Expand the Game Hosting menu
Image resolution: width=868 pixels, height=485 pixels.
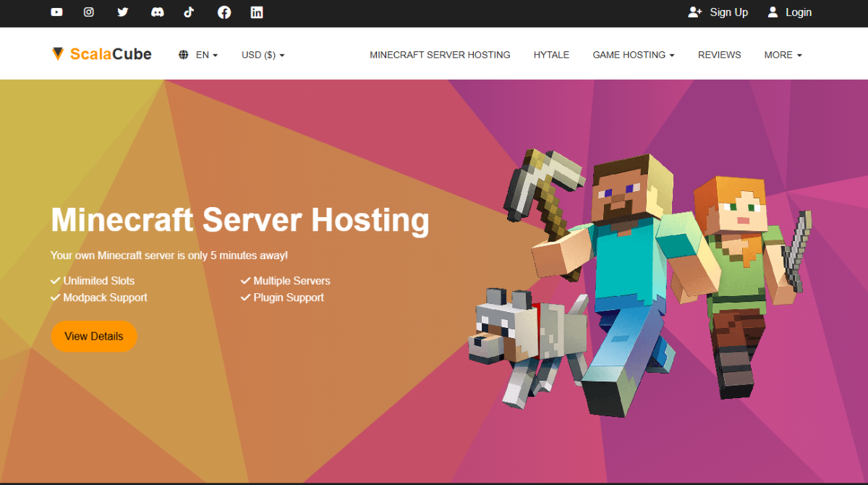pyautogui.click(x=634, y=55)
